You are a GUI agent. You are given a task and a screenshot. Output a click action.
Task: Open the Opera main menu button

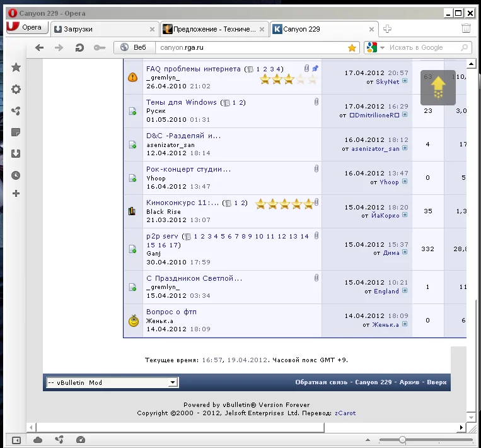click(x=24, y=27)
